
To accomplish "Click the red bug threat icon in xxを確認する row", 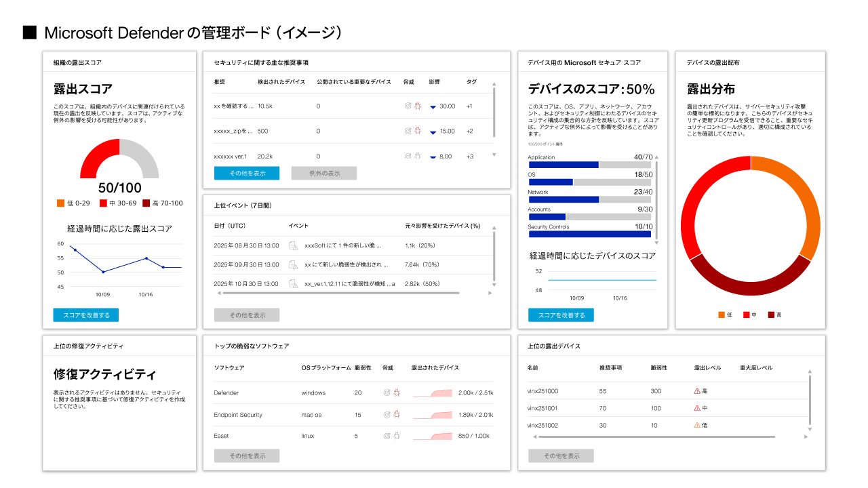I will point(418,106).
